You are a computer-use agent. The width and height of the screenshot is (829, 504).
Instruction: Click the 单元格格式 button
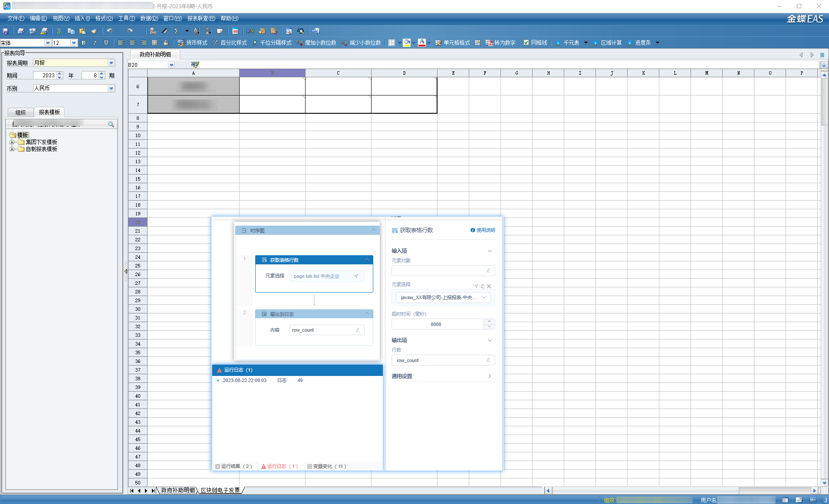[x=453, y=43]
